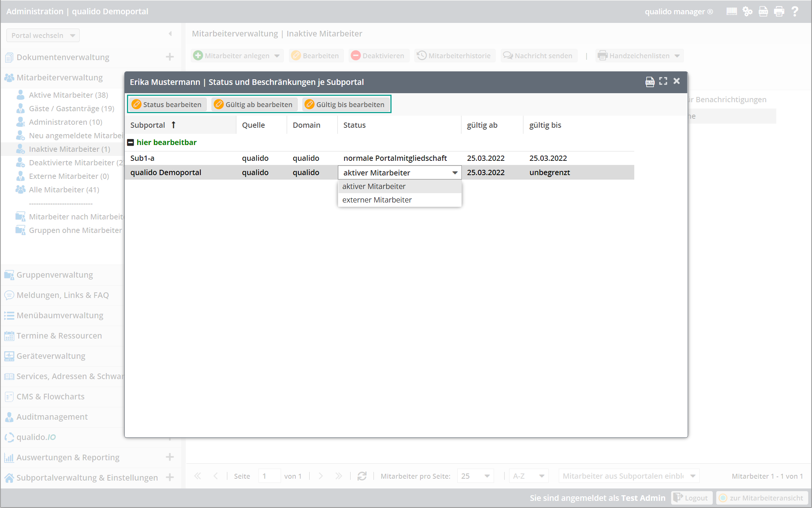
Task: Click the qualido.IO sync icon
Action: [9, 437]
